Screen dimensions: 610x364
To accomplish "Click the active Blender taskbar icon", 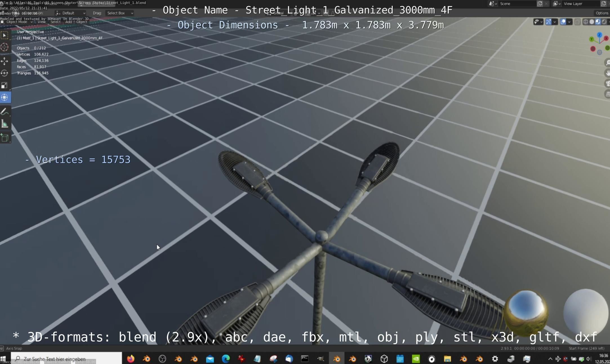I will (337, 359).
